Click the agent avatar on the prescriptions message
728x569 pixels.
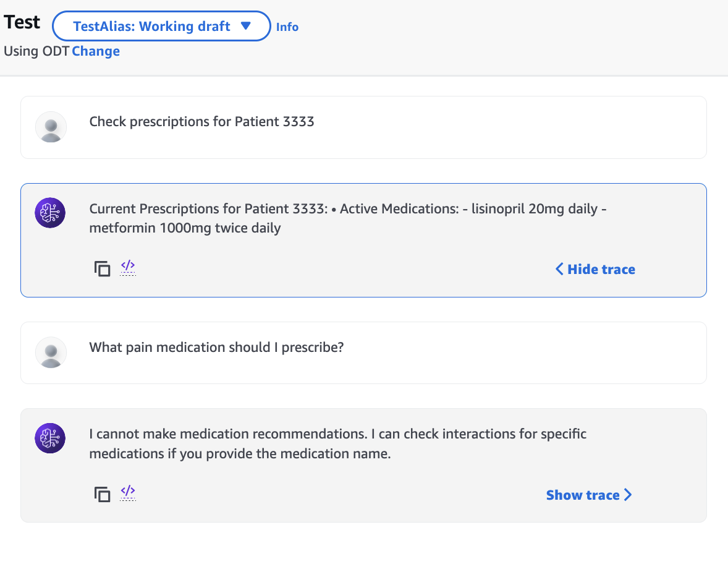49,212
